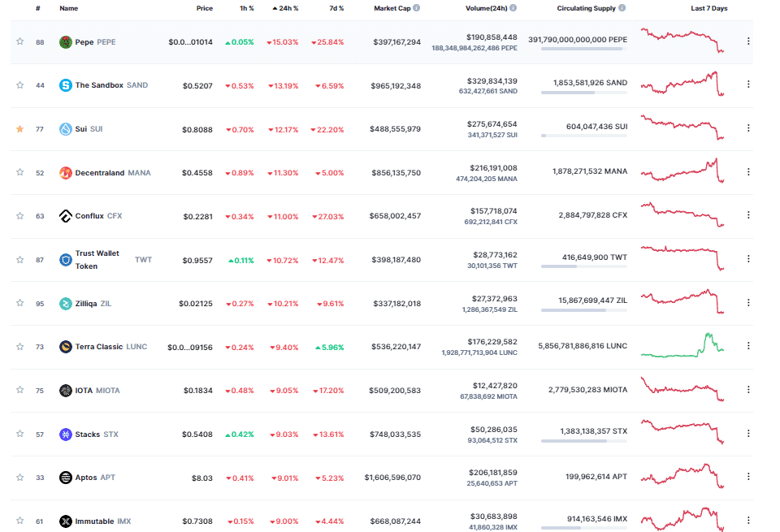Open more options menu for Sui row
Viewport: 780px width, 532px height.
tap(748, 128)
